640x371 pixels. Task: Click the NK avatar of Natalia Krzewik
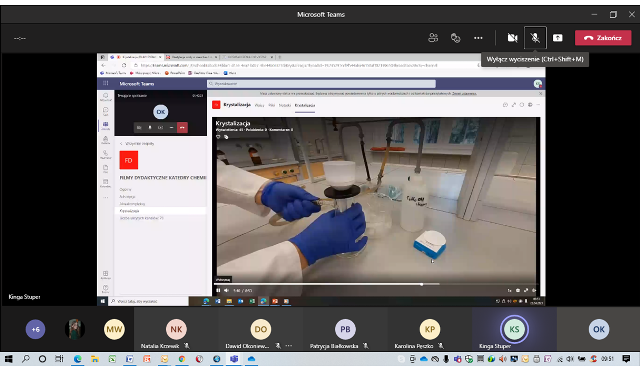tap(176, 329)
